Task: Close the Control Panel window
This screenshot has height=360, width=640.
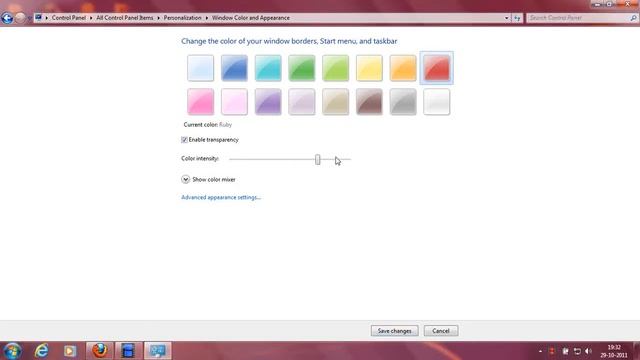Action: point(627,4)
